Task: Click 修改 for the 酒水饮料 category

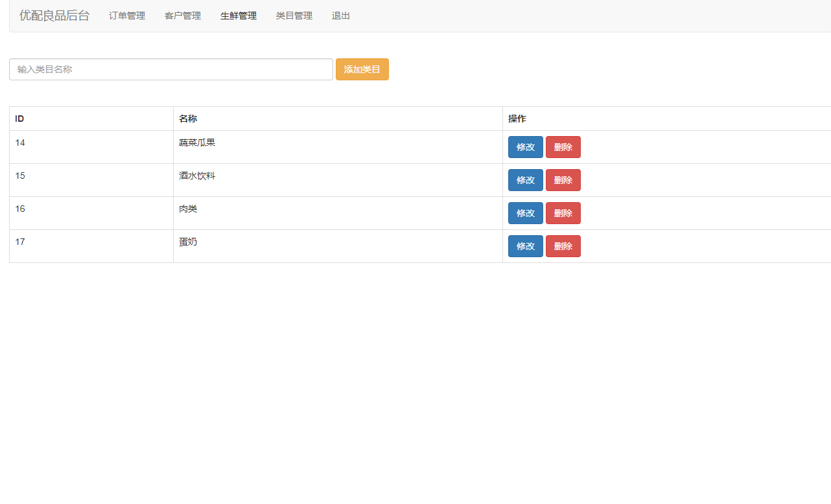Action: 525,180
